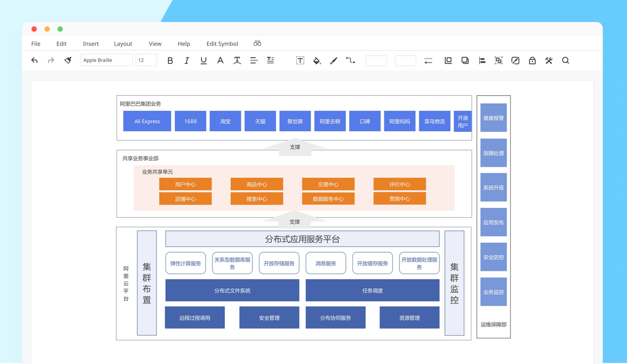Click the bring to front icon
This screenshot has width=627, height=364.
[x=448, y=60]
